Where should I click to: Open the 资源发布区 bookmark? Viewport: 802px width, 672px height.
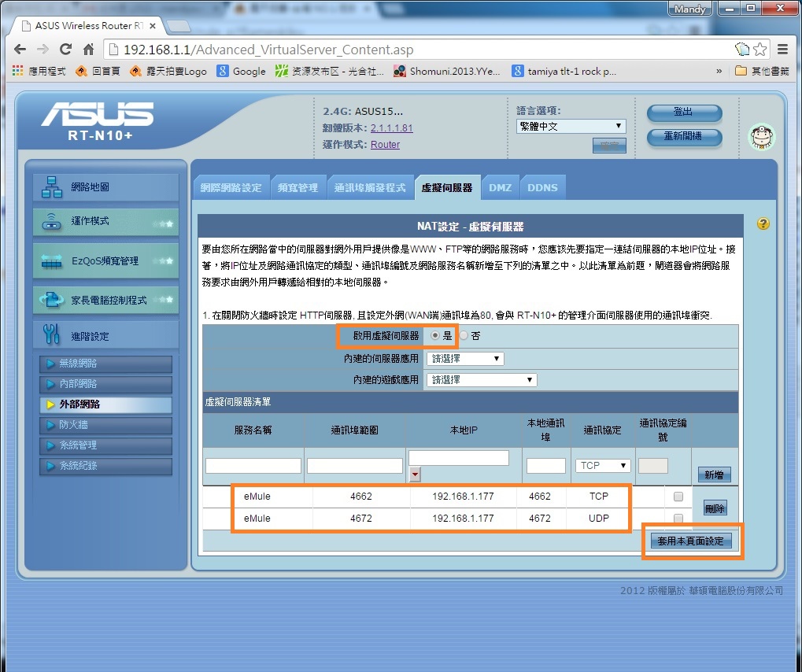click(330, 71)
